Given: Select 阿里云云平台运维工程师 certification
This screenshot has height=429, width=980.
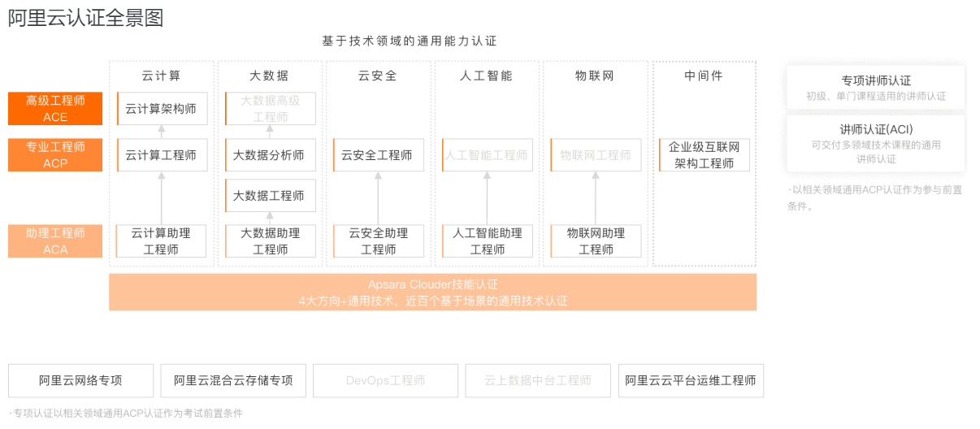Looking at the screenshot, I should 691,380.
